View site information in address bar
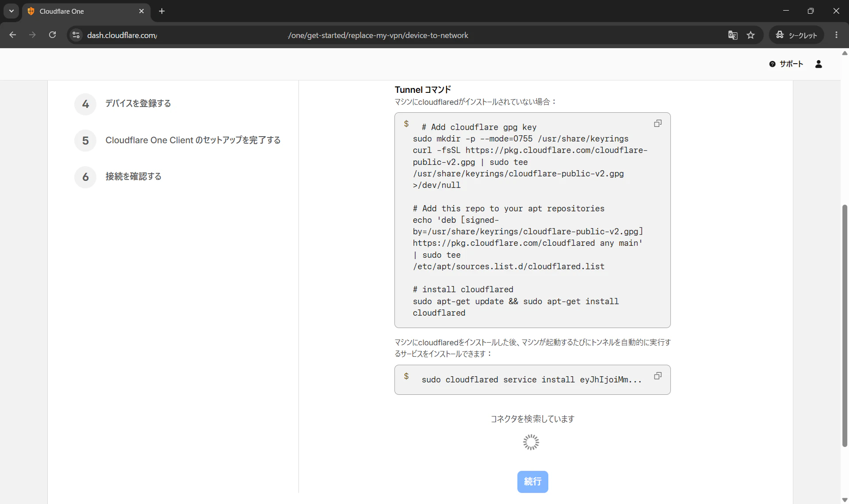849x504 pixels. [x=76, y=35]
